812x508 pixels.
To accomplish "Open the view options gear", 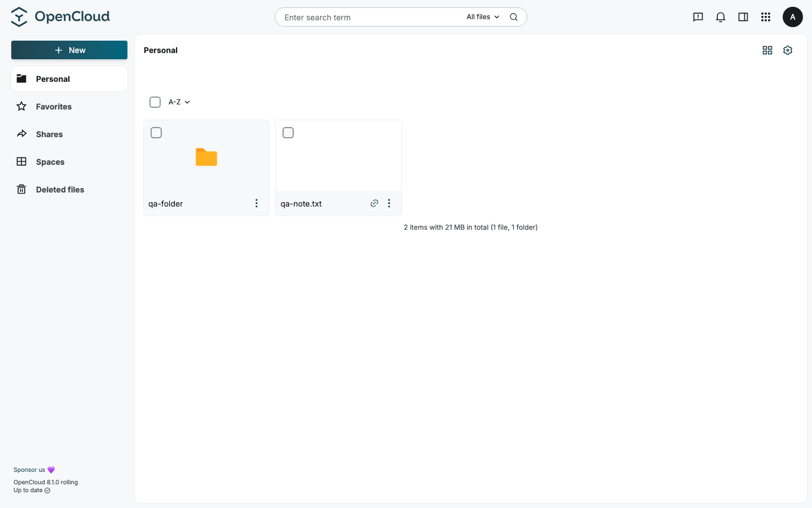I will coord(788,50).
